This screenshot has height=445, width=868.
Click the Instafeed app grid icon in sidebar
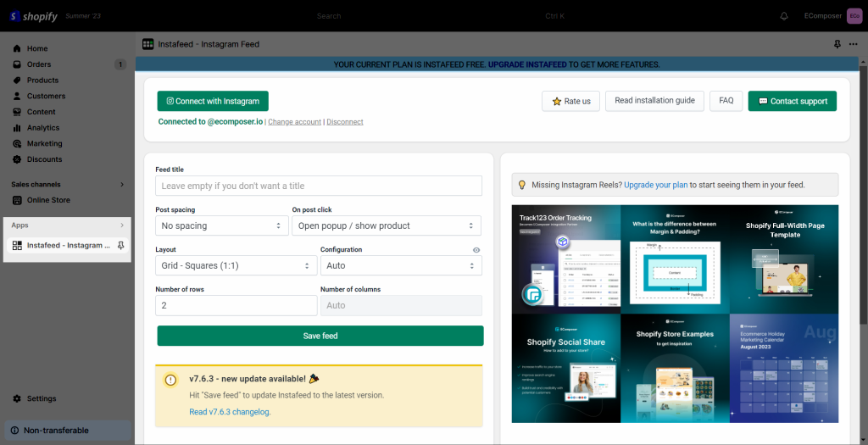coord(17,245)
